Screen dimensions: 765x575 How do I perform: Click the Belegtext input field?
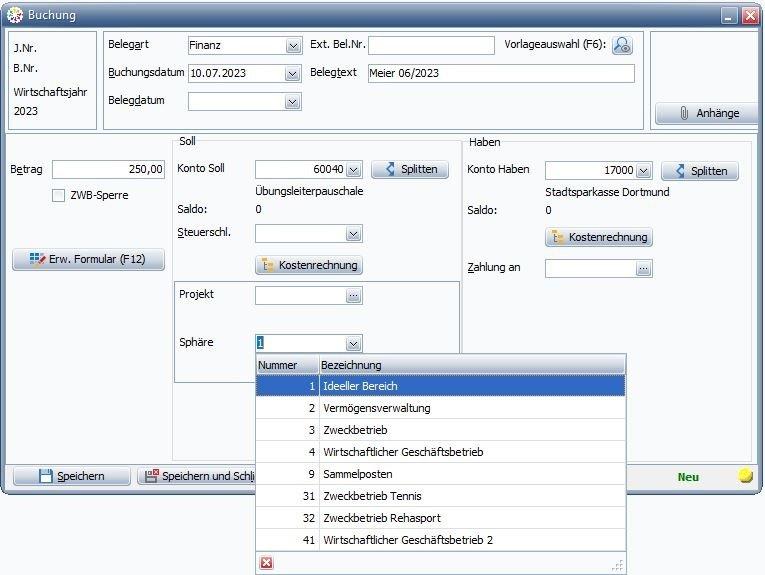point(499,73)
